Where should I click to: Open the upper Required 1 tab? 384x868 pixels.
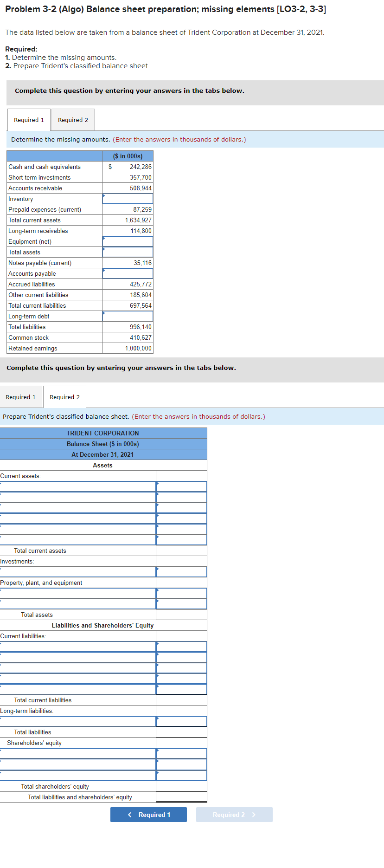tap(29, 120)
